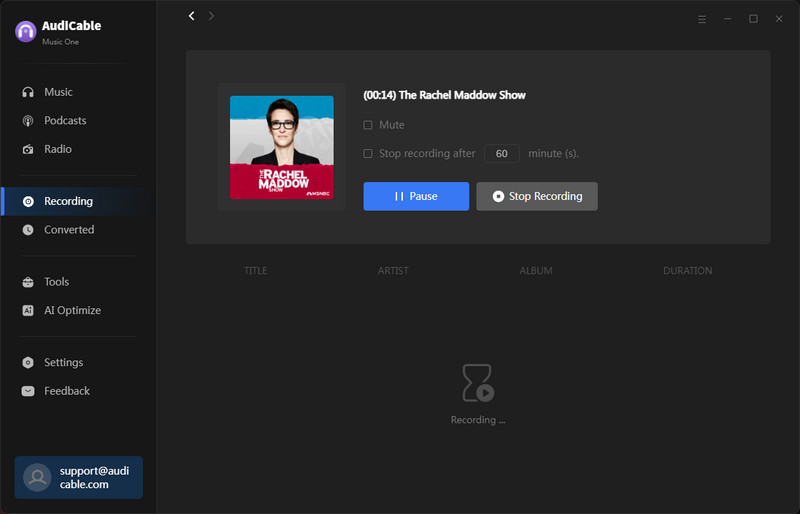Click the (00:14) The Rachel Maddow Show title
The width and height of the screenshot is (800, 514).
444,95
